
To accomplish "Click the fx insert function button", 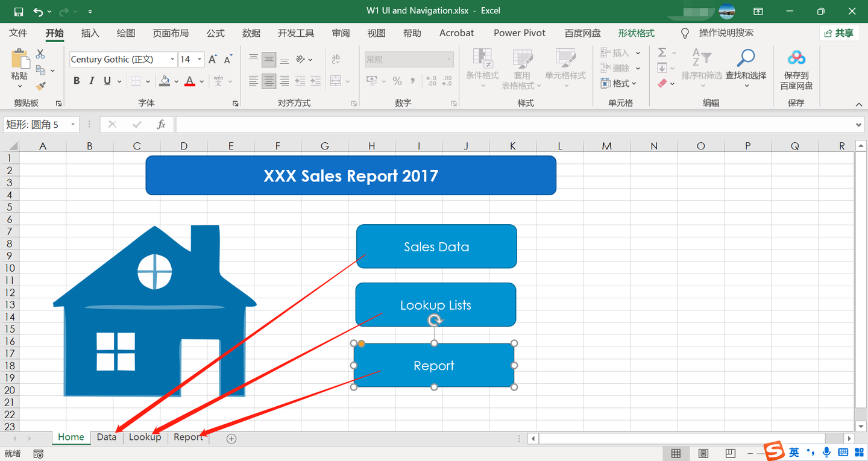I will (160, 124).
